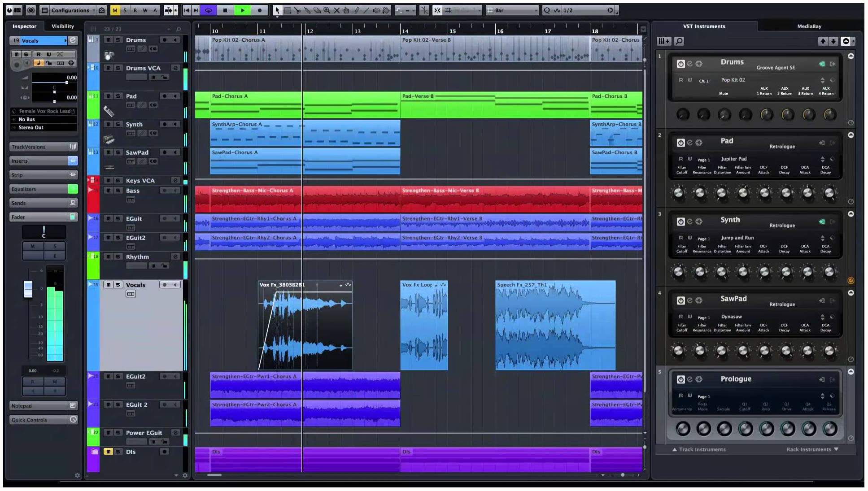Viewport: 868px width, 491px height.
Task: Select the Draw pencil tool
Action: [x=357, y=10]
